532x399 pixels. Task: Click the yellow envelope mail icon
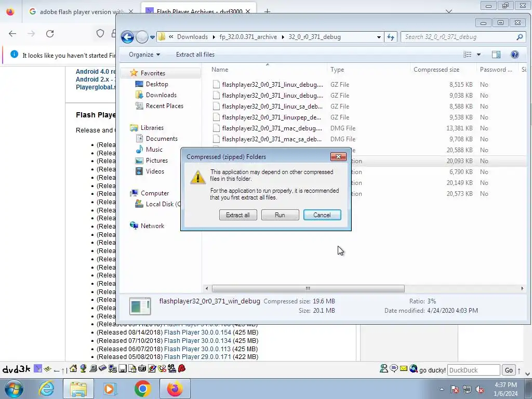coord(403,368)
